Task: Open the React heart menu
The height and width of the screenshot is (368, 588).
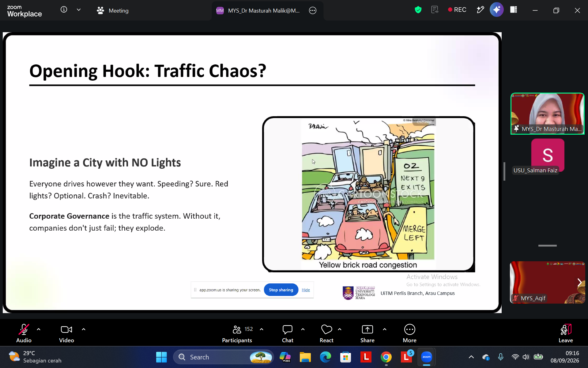Action: coord(326,334)
